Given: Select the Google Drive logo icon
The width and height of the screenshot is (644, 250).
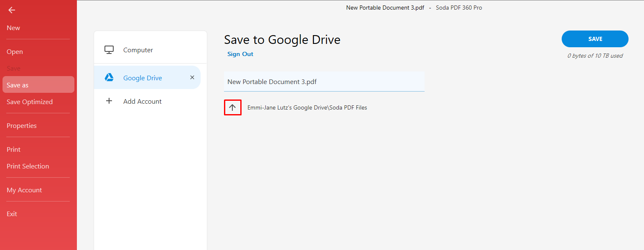Looking at the screenshot, I should point(109,77).
